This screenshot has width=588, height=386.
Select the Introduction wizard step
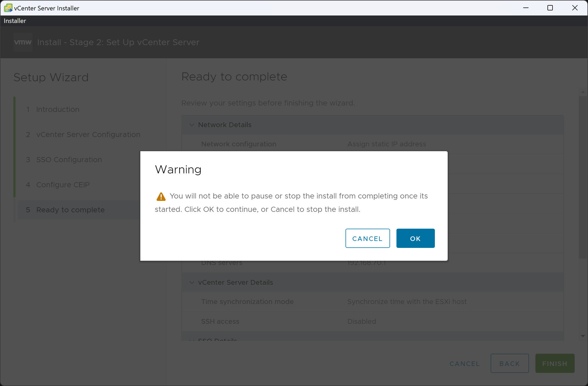coord(58,110)
